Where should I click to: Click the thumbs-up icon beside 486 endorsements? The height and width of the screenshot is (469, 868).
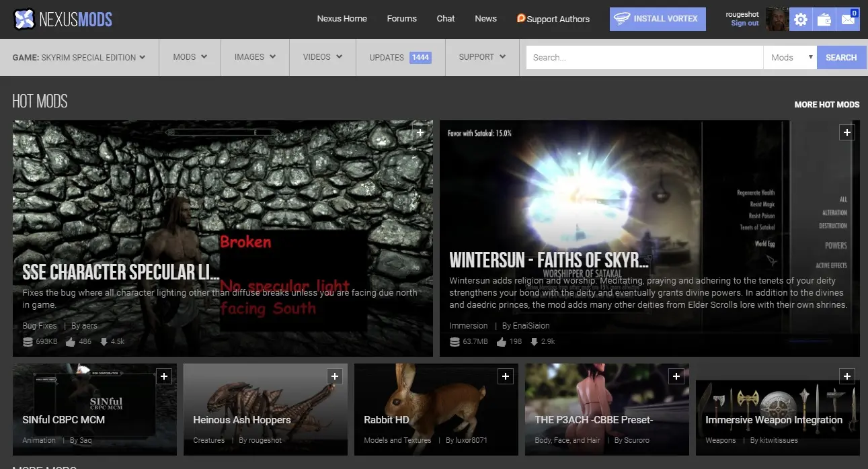[x=69, y=341]
